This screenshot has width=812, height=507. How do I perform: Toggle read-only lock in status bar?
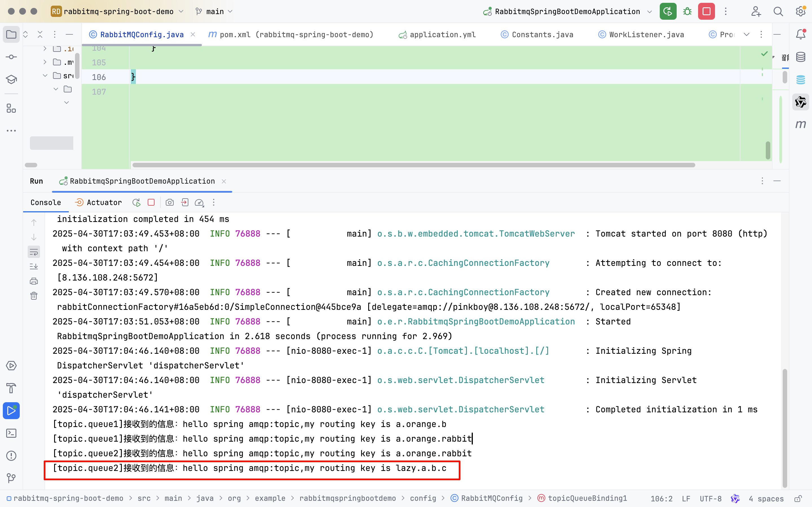click(x=798, y=499)
